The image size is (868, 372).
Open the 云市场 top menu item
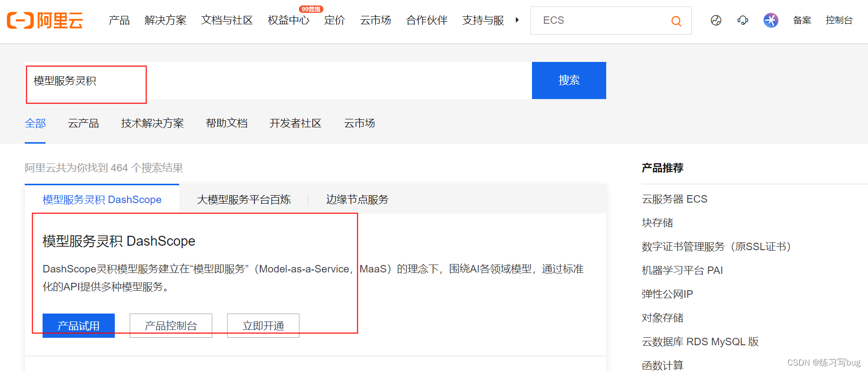click(x=376, y=20)
